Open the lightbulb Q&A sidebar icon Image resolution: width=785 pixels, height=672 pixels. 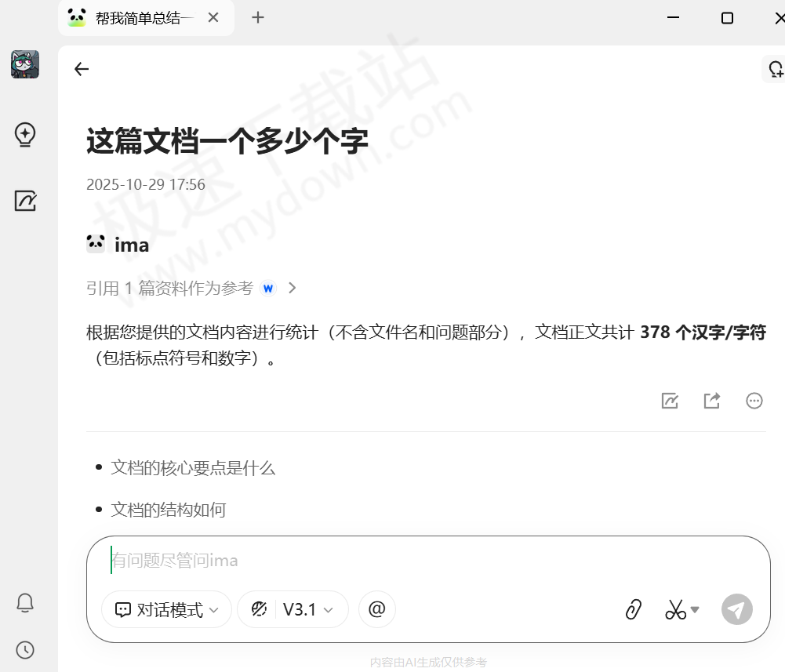pos(25,134)
